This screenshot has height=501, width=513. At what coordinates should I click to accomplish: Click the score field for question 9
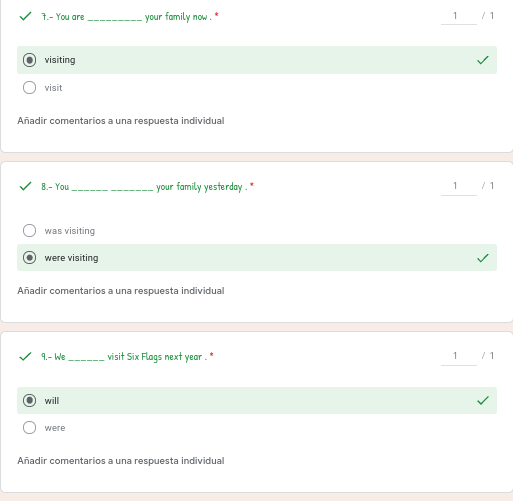[459, 356]
